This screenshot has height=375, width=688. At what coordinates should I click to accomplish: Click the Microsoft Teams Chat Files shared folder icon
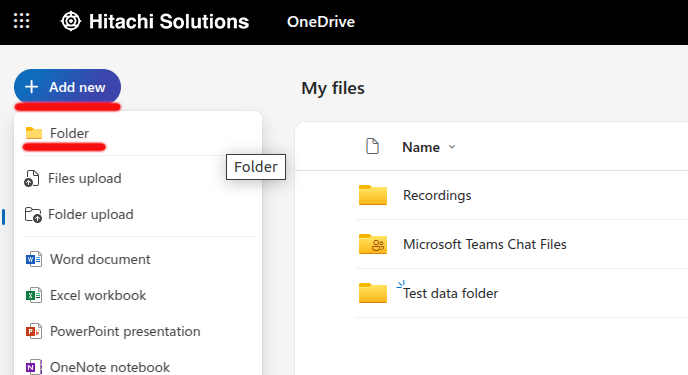373,244
